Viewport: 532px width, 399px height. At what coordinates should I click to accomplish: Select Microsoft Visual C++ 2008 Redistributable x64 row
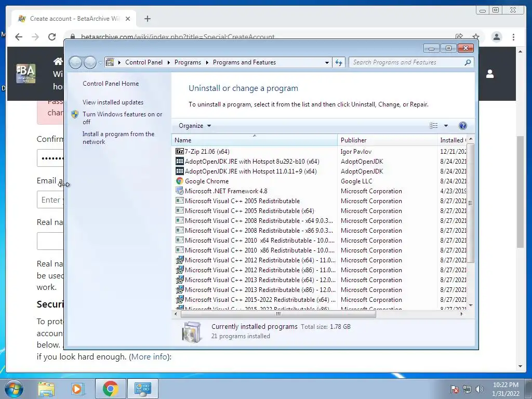tap(320, 220)
